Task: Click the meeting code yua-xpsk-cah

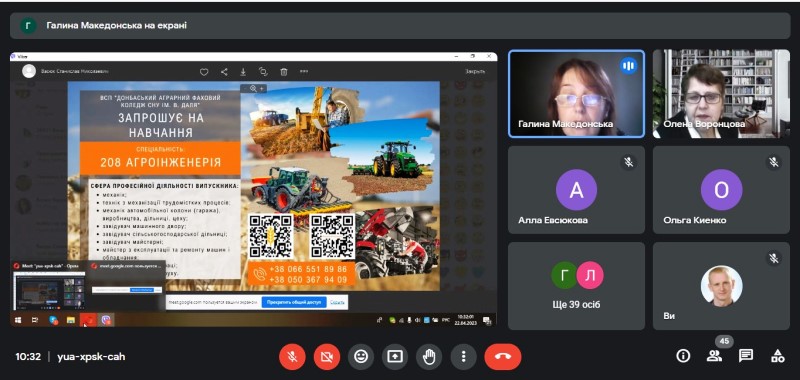Action: pos(91,357)
